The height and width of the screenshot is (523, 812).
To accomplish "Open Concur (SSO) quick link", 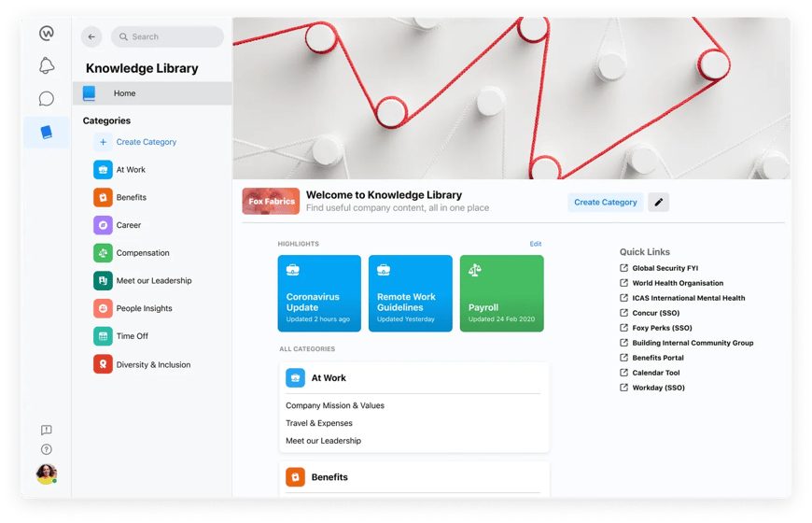I will coord(655,313).
